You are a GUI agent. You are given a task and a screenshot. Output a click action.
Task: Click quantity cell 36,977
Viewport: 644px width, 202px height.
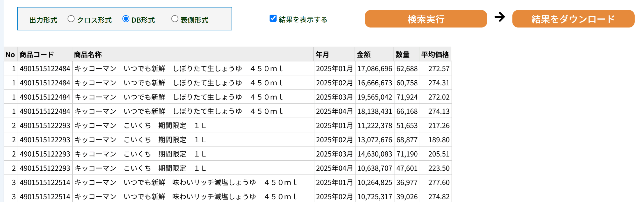click(x=407, y=182)
